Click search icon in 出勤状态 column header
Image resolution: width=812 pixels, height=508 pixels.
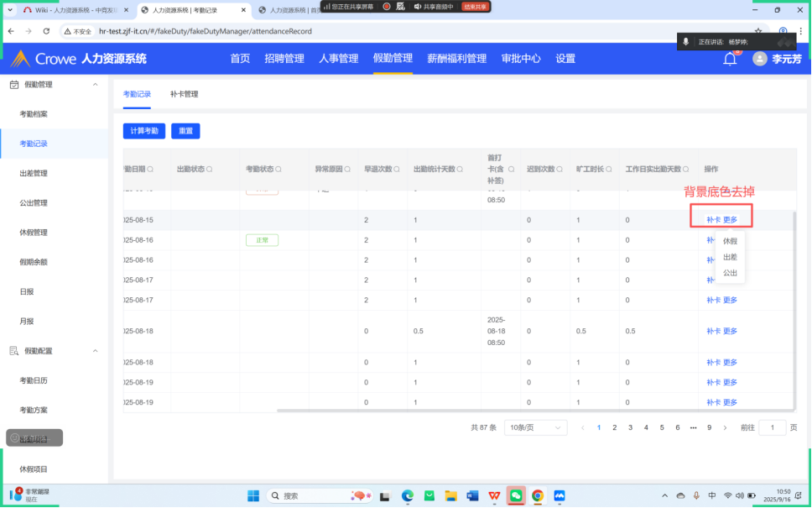(x=210, y=169)
